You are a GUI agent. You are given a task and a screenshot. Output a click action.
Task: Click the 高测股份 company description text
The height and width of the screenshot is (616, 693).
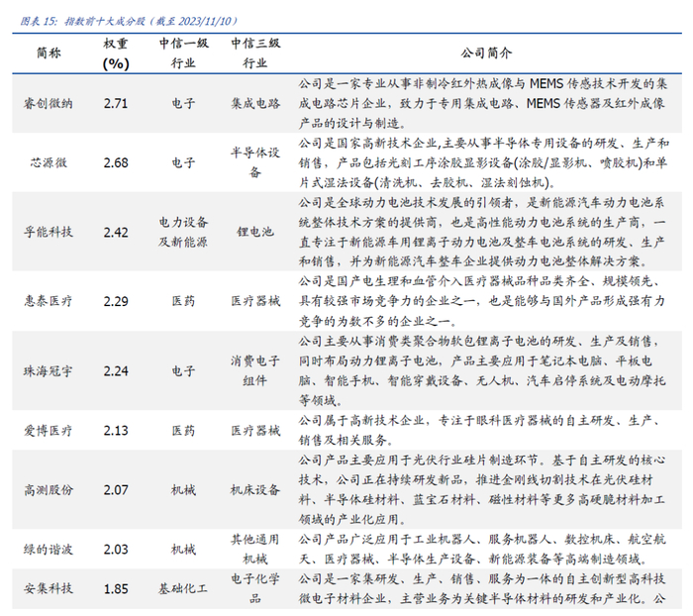tap(482, 490)
